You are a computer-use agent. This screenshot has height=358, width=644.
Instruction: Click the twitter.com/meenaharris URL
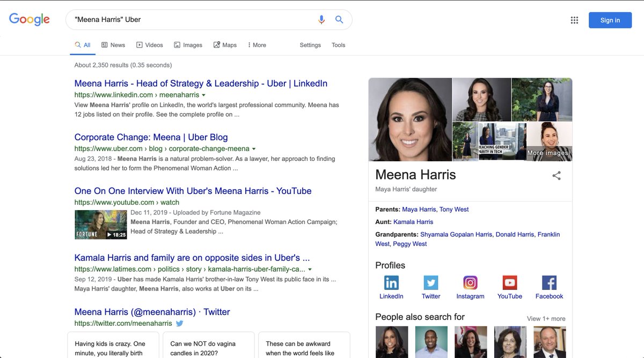[123, 324]
